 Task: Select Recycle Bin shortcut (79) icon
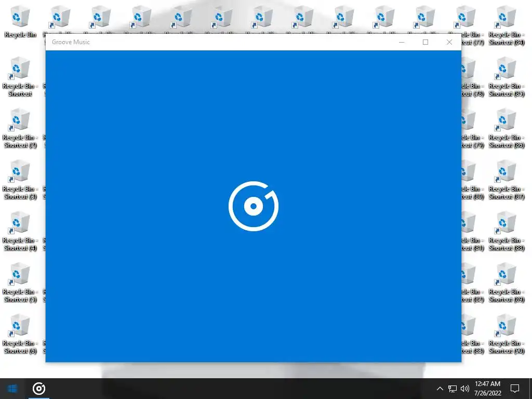pos(473,129)
